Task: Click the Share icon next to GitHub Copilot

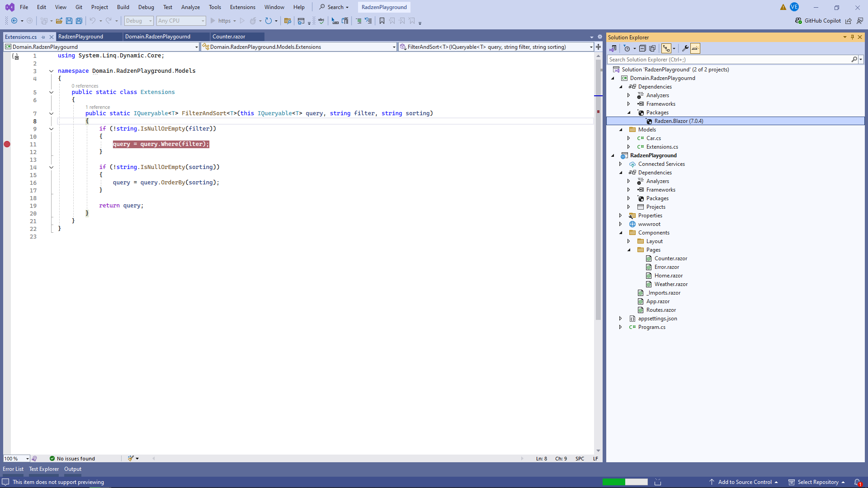Action: coord(849,21)
